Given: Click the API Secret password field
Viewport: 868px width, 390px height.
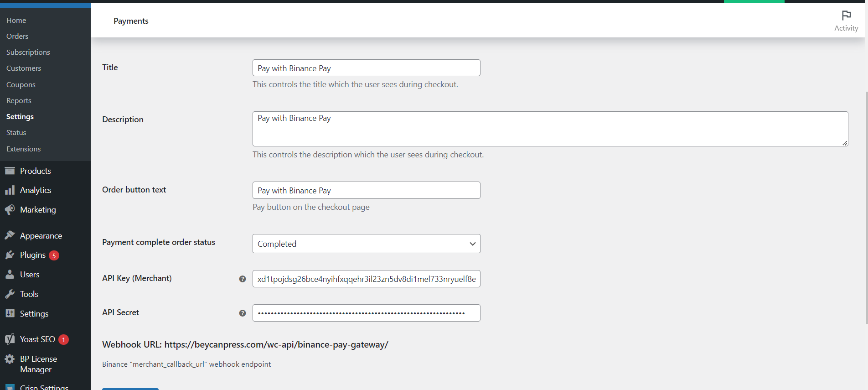Looking at the screenshot, I should pyautogui.click(x=366, y=313).
